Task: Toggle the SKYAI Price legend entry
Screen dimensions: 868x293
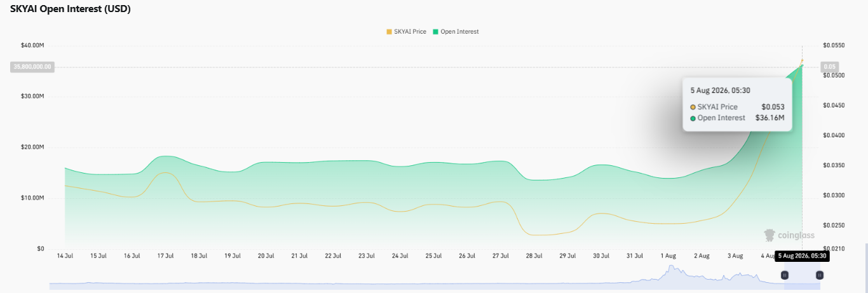Action: 406,31
